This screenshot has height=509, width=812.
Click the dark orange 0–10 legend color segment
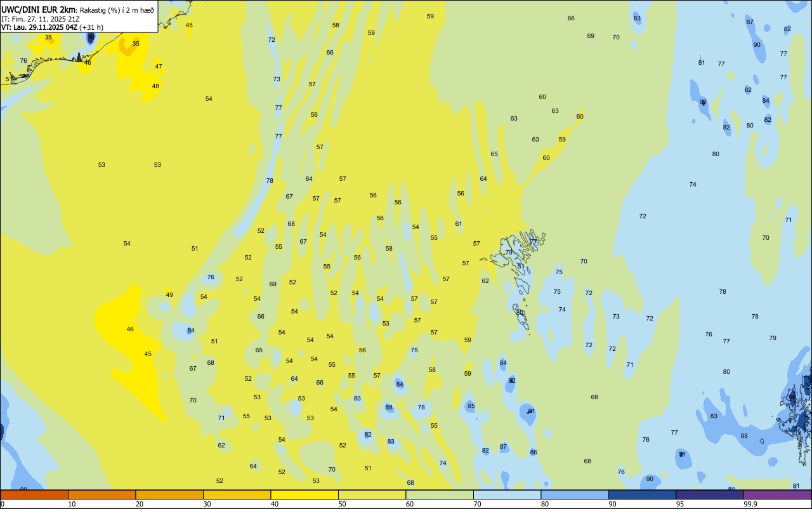coord(34,494)
